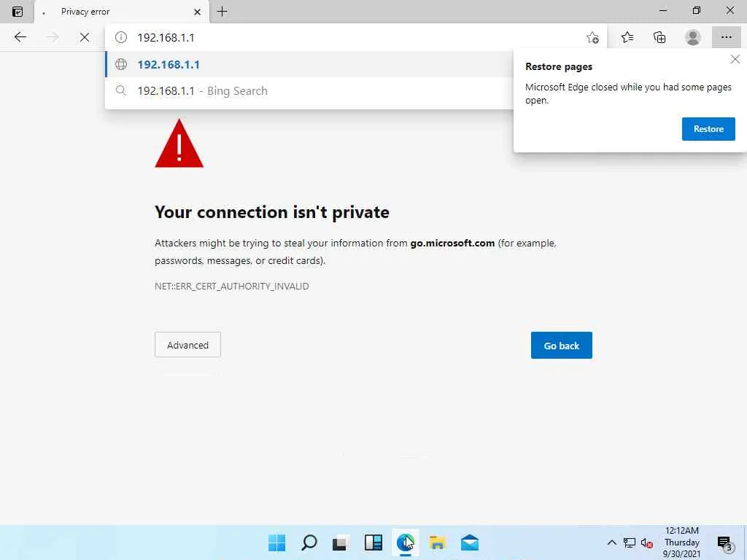Go back using the back arrow
This screenshot has height=560, width=747.
click(x=20, y=37)
